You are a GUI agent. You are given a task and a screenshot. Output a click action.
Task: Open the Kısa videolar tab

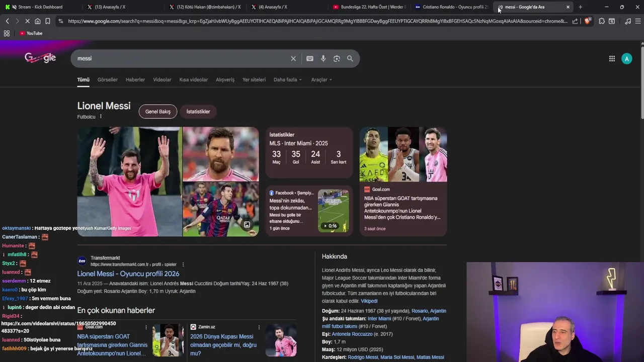tap(193, 79)
